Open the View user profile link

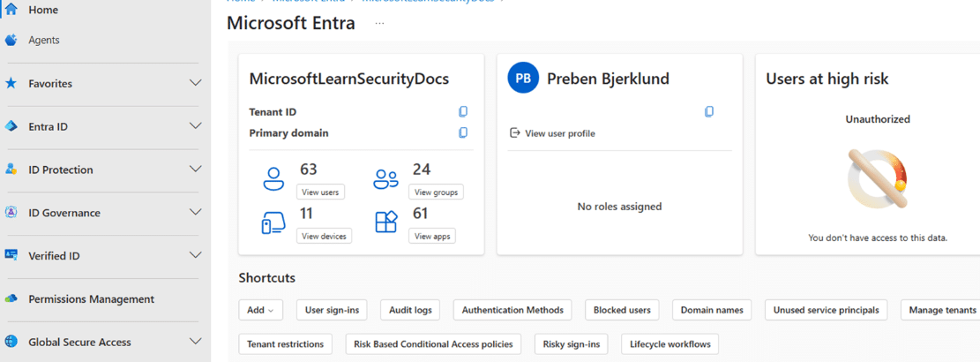[559, 133]
